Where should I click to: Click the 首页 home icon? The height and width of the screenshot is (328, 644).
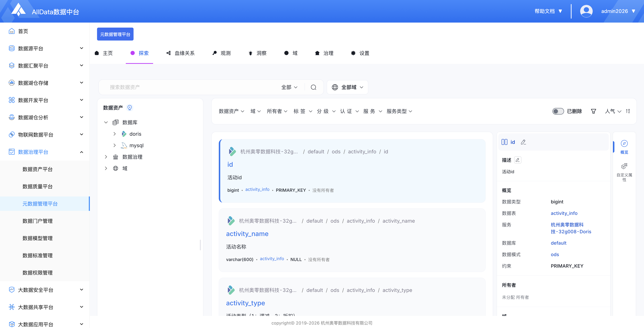tap(11, 31)
